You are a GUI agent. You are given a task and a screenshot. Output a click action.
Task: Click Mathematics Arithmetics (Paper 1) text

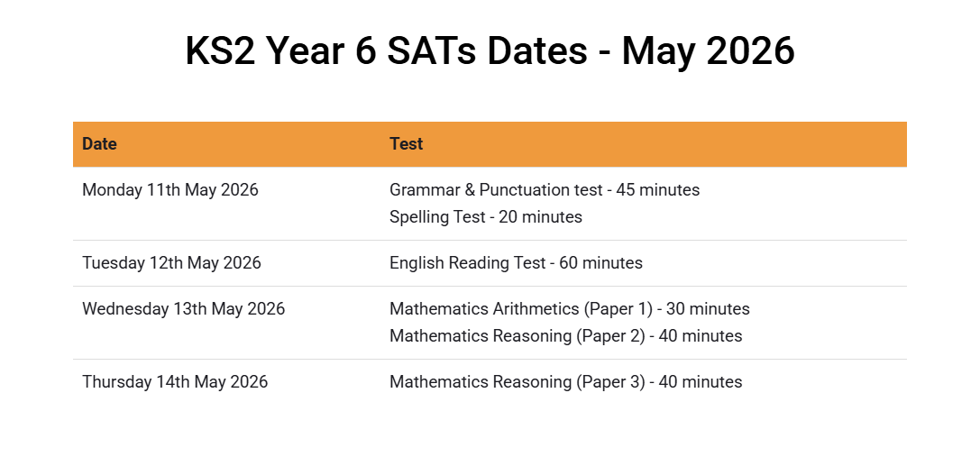click(520, 309)
